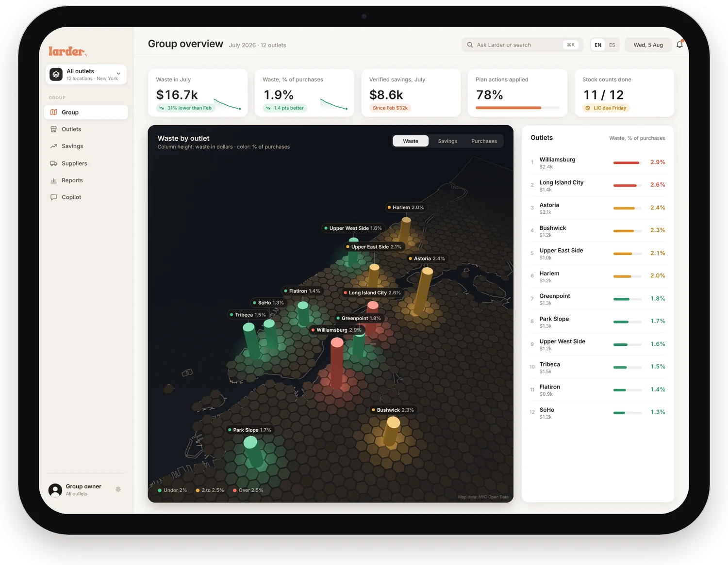Click the larder logo

tap(67, 51)
